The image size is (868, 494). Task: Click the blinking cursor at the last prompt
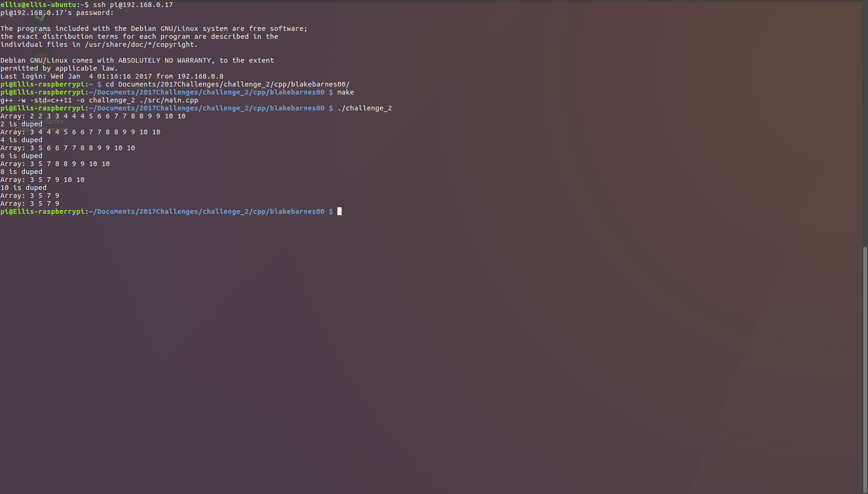pyautogui.click(x=339, y=211)
